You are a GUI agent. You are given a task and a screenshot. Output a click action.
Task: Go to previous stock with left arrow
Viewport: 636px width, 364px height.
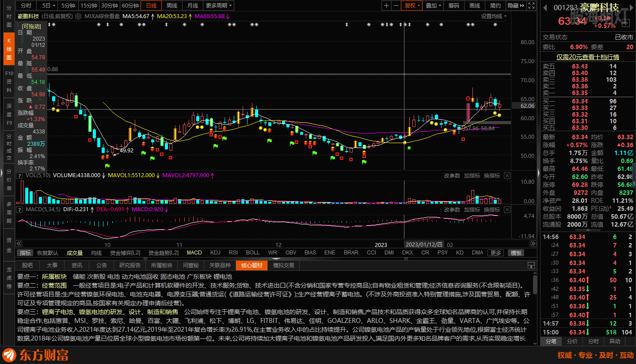click(545, 8)
